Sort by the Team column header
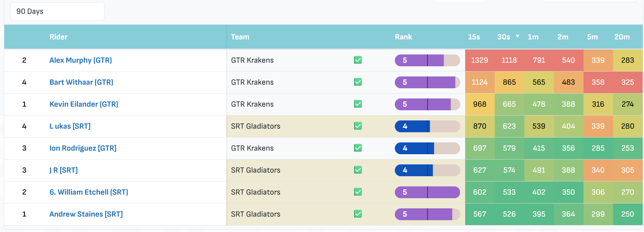 point(240,37)
